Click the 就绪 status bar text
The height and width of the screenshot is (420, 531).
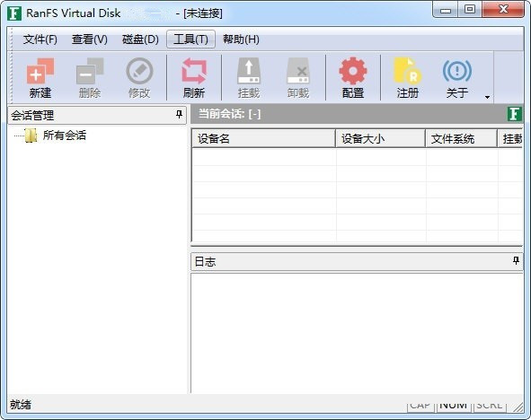pos(21,405)
